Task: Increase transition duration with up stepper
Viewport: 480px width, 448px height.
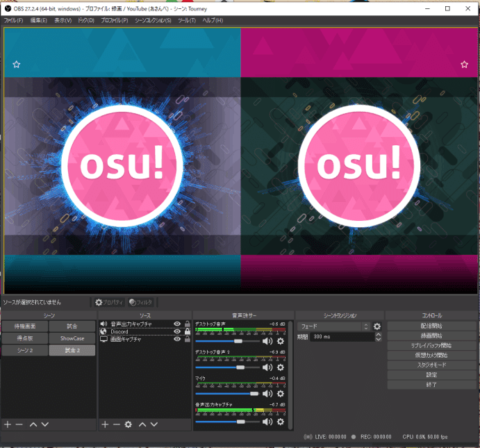Action: (379, 335)
